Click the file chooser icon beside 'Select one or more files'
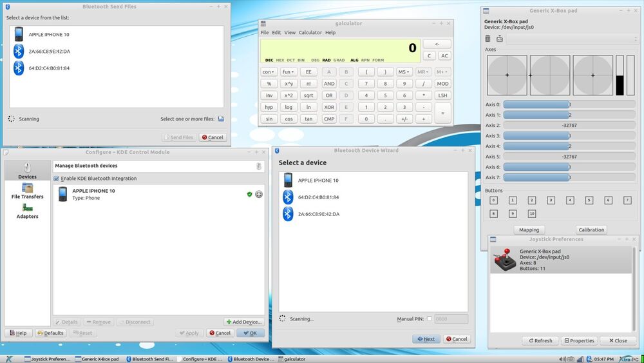 point(221,119)
